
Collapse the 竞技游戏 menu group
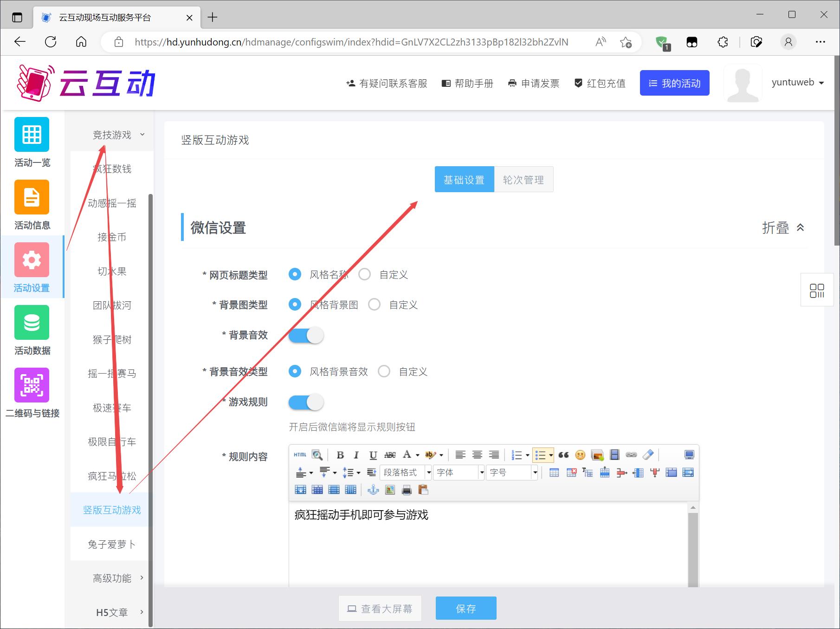tap(112, 135)
